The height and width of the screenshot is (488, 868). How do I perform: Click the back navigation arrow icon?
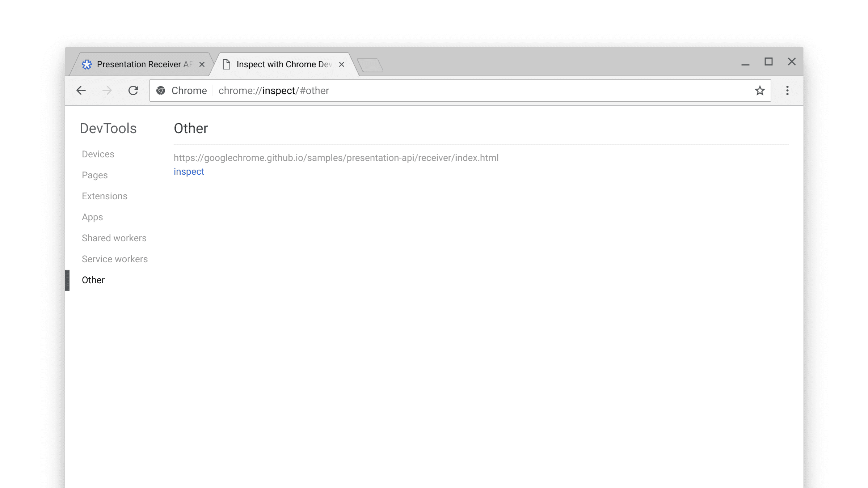coord(80,90)
